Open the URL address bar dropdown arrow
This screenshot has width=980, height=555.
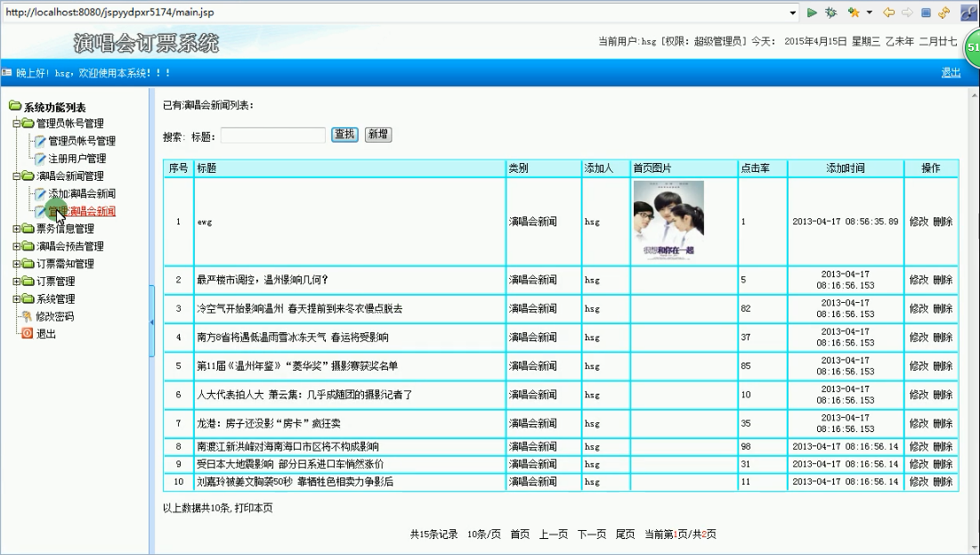tap(793, 12)
